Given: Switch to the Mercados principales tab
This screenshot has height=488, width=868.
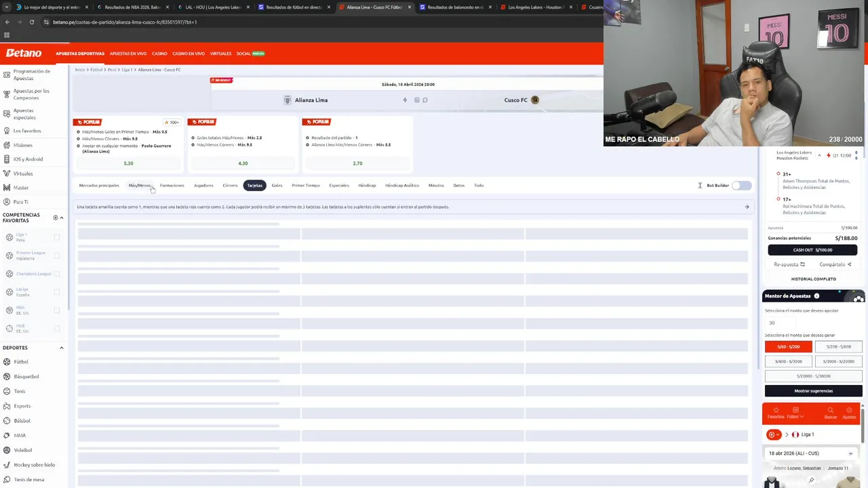Looking at the screenshot, I should [x=99, y=185].
